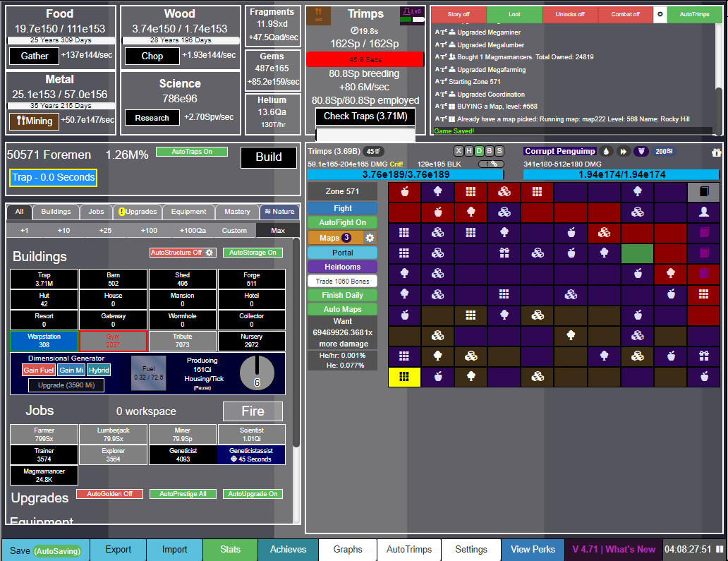728x561 pixels.
Task: Click the water drop enemy badge
Action: [x=606, y=152]
